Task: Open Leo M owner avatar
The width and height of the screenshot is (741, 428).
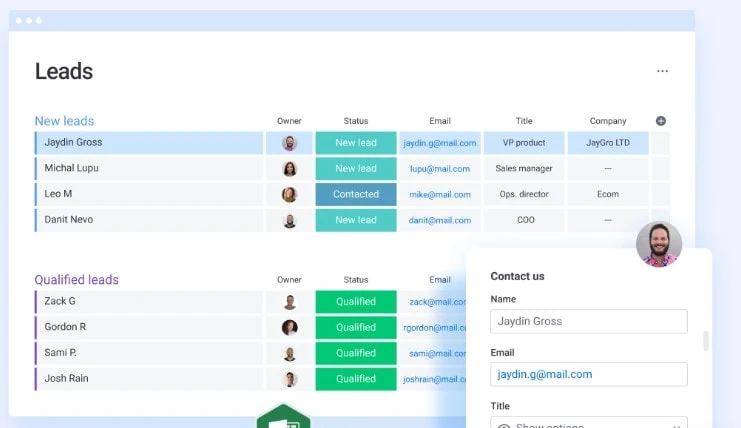Action: (289, 194)
